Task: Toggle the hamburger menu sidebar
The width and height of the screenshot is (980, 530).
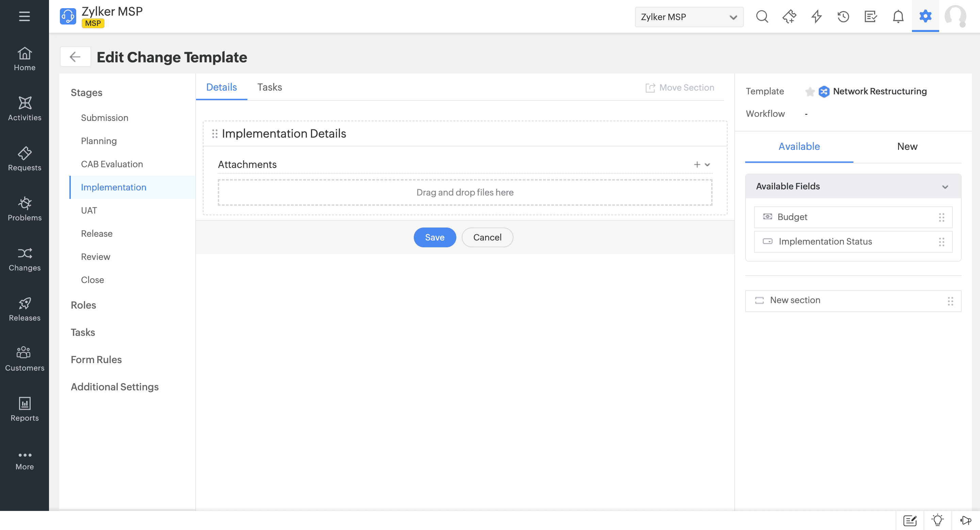Action: [24, 16]
